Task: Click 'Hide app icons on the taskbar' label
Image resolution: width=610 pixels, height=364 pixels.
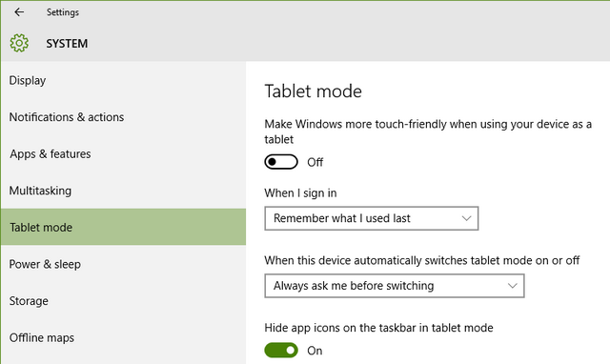Action: pyautogui.click(x=379, y=328)
